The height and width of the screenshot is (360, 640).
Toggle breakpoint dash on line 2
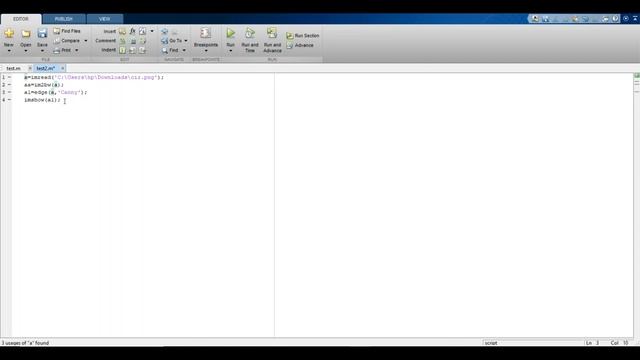(9, 85)
